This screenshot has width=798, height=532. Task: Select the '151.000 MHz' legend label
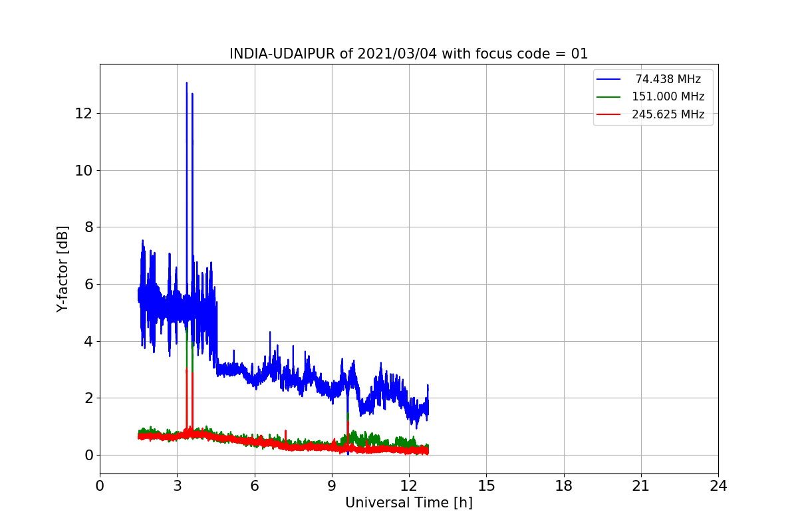click(x=668, y=96)
